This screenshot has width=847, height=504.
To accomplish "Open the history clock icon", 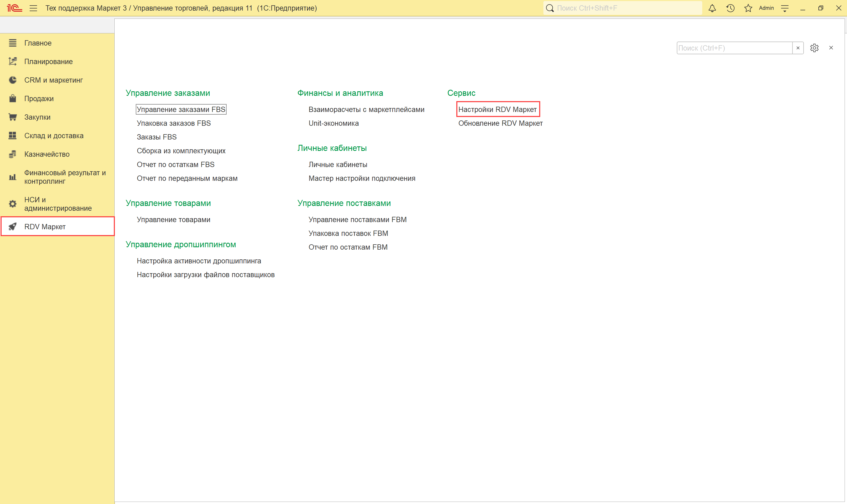I will 730,8.
